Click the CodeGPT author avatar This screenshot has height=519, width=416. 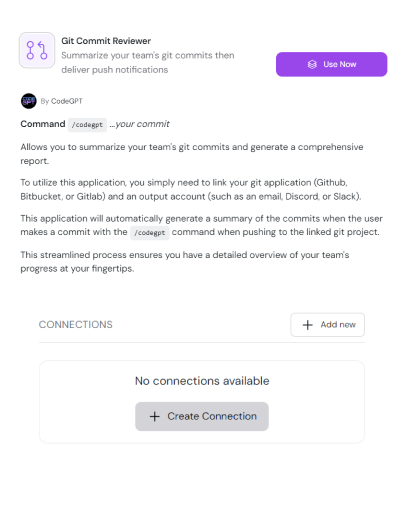click(x=29, y=101)
